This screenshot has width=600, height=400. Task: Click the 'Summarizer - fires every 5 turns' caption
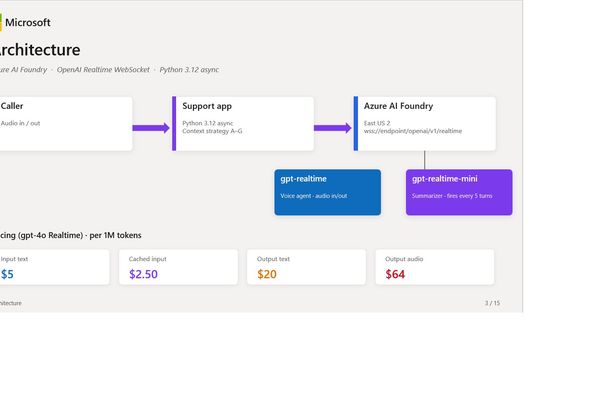[x=452, y=196]
